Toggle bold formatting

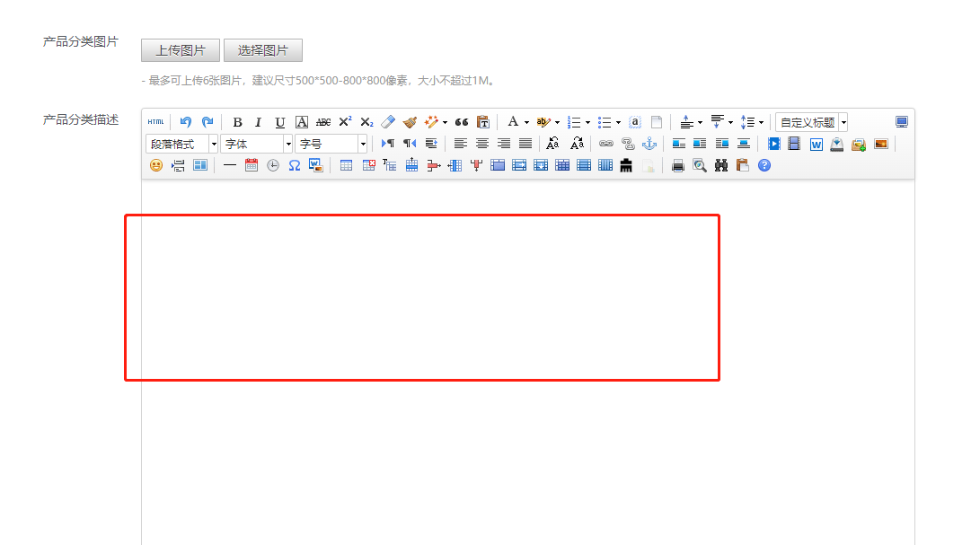[237, 122]
